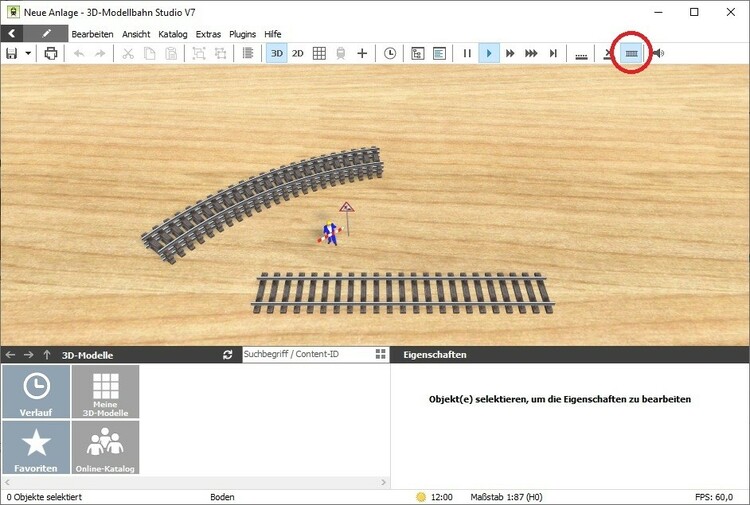Toggle the grid display
Image resolution: width=750 pixels, height=505 pixels.
pyautogui.click(x=319, y=53)
